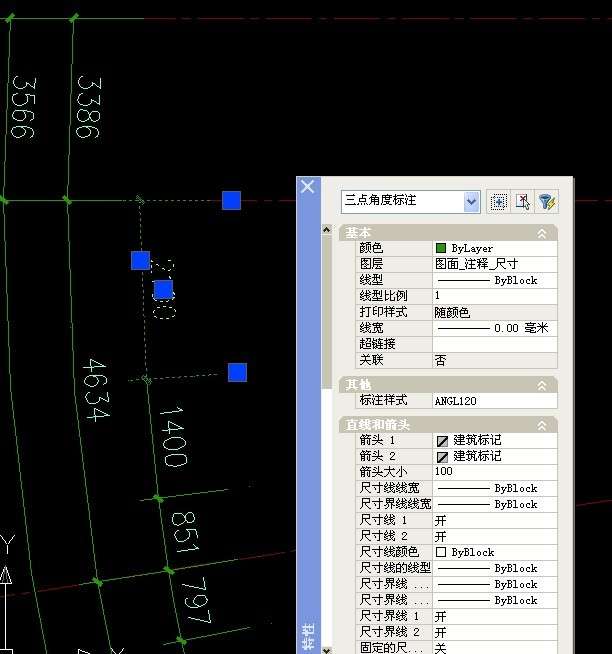Click the 3566 dimension text

23,108
